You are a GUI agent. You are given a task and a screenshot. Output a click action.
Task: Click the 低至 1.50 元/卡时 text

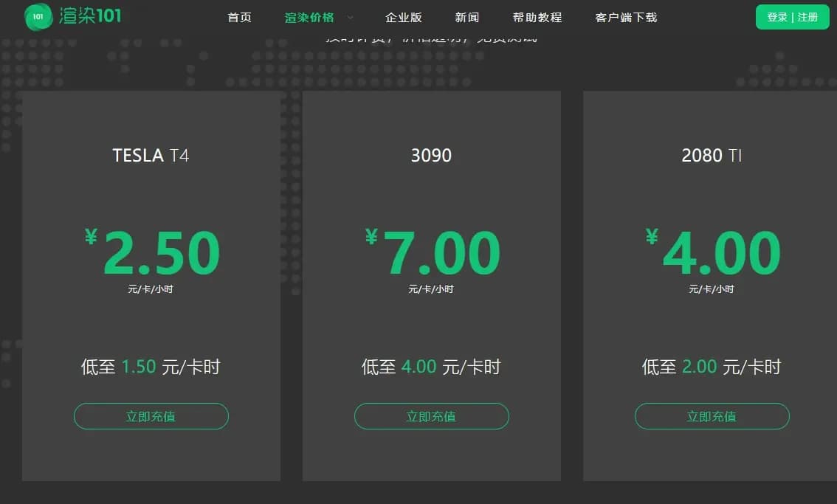coord(151,367)
